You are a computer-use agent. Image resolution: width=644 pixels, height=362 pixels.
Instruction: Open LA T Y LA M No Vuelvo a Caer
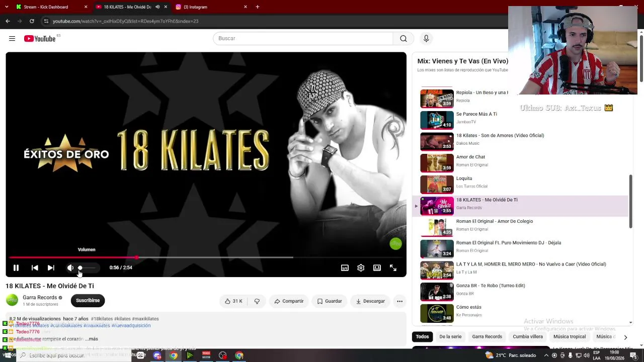(x=521, y=270)
